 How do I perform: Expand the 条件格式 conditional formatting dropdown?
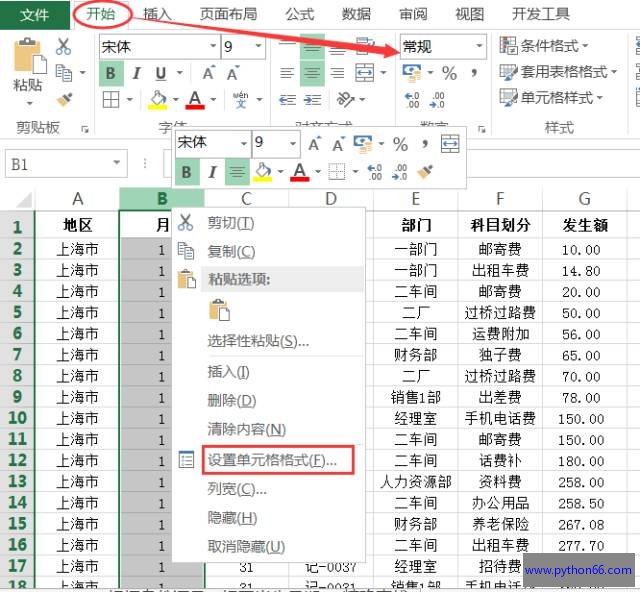pos(545,46)
